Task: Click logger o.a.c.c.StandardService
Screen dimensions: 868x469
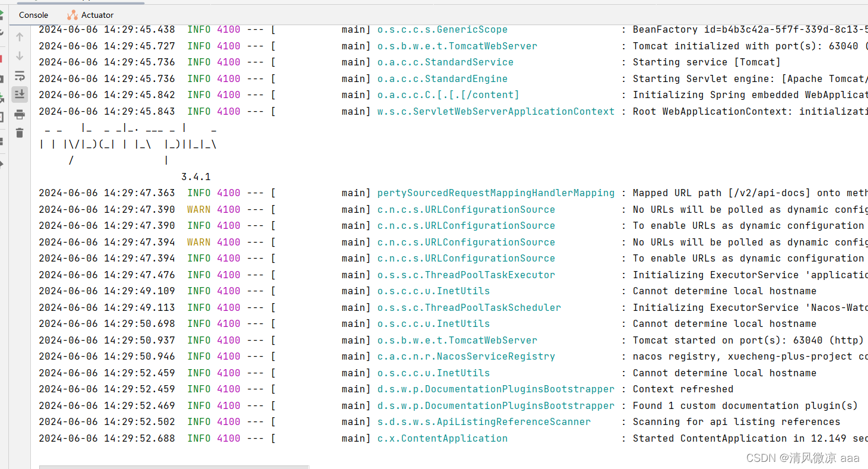Action: (446, 62)
